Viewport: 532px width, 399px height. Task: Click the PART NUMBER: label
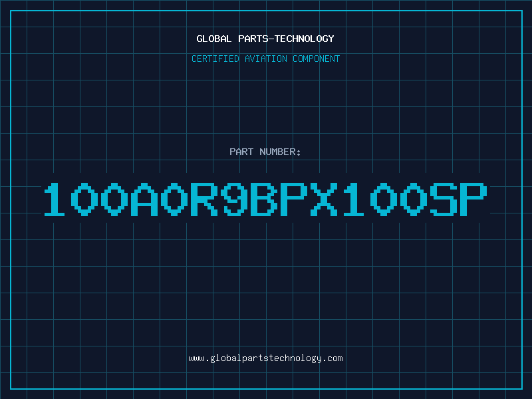265,152
